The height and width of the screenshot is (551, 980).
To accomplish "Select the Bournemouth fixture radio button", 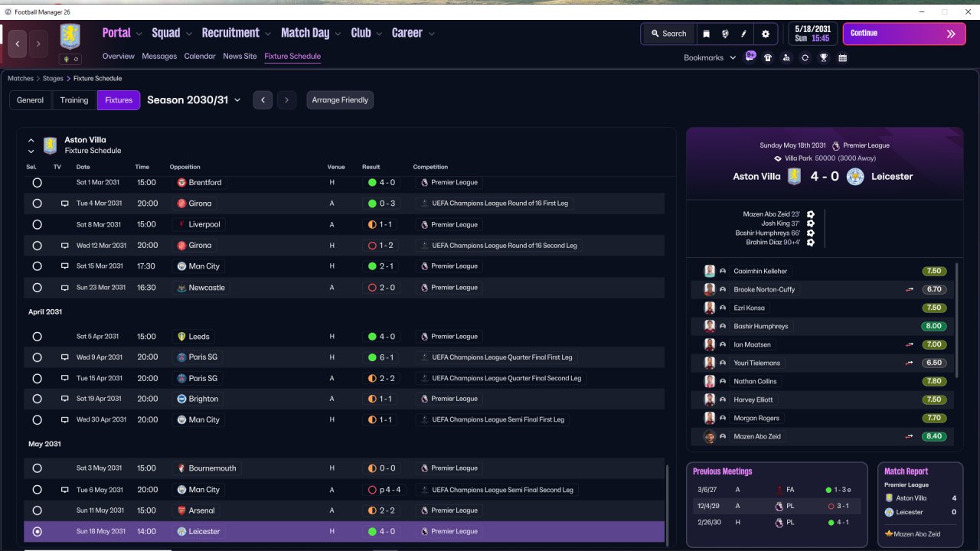I will [x=37, y=468].
